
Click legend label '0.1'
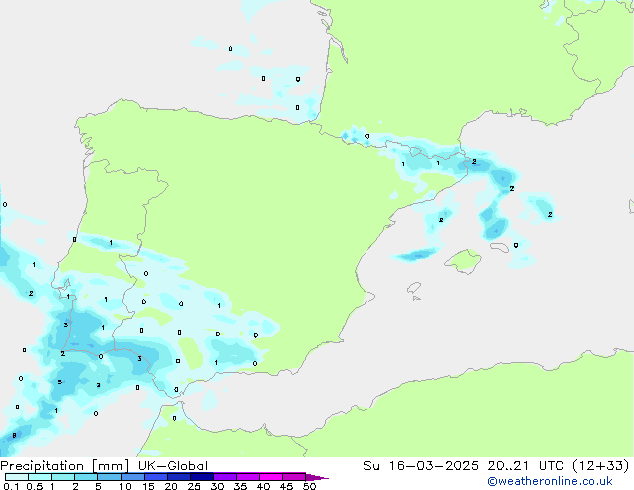[11, 486]
